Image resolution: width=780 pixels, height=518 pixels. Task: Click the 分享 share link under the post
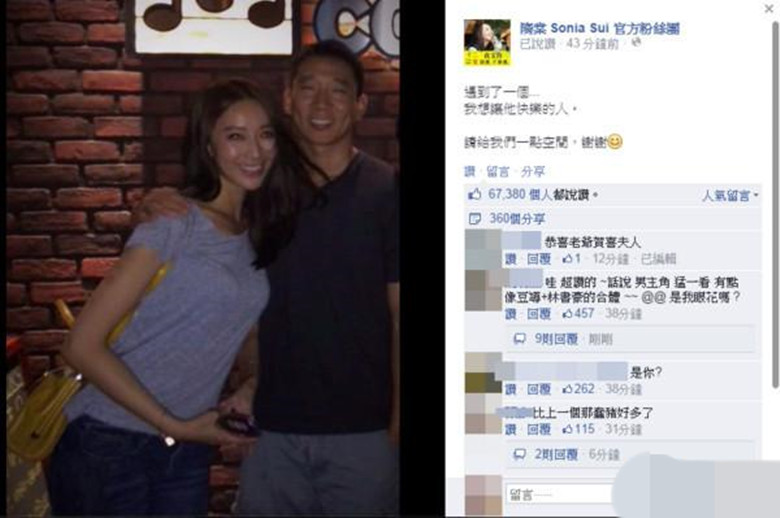[533, 172]
